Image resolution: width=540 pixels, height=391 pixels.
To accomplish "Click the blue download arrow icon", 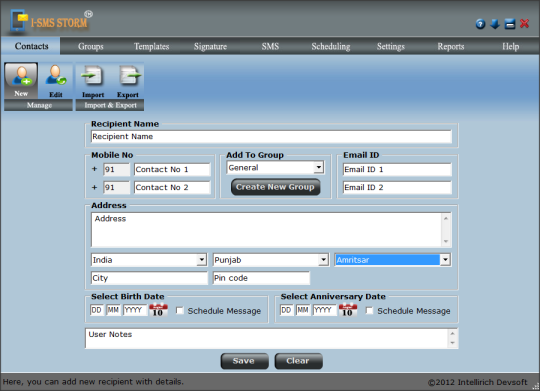I will coord(495,24).
